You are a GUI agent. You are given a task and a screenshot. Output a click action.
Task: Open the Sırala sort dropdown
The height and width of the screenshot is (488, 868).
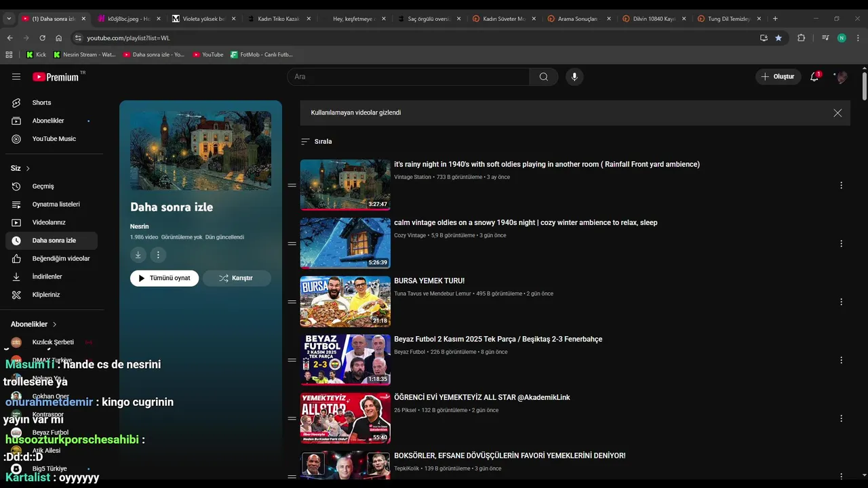(x=317, y=142)
